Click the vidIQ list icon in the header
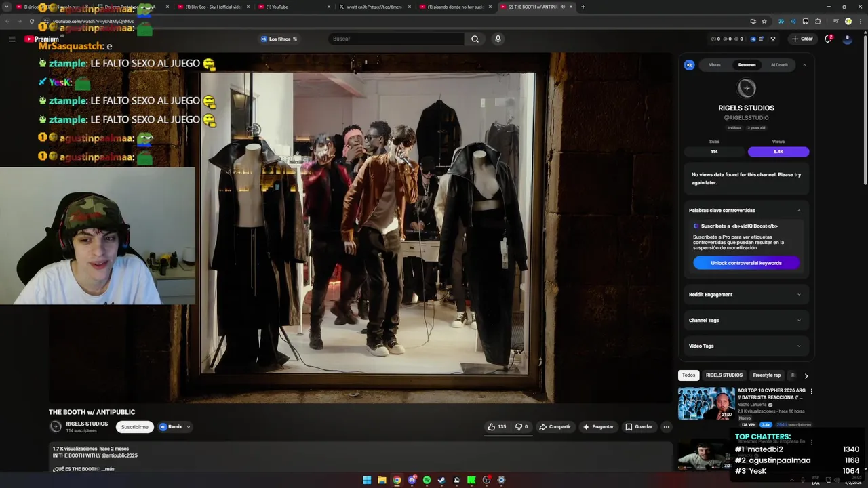The width and height of the screenshot is (868, 488). pos(762,39)
